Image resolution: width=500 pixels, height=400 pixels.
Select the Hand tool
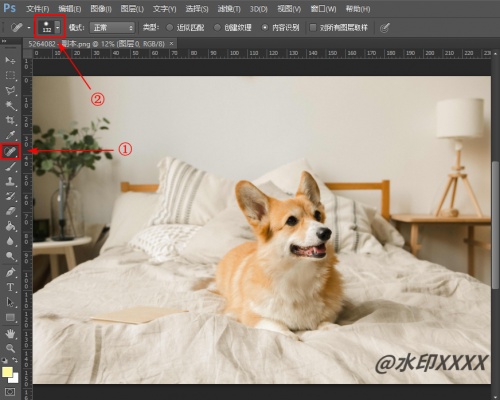tap(10, 333)
